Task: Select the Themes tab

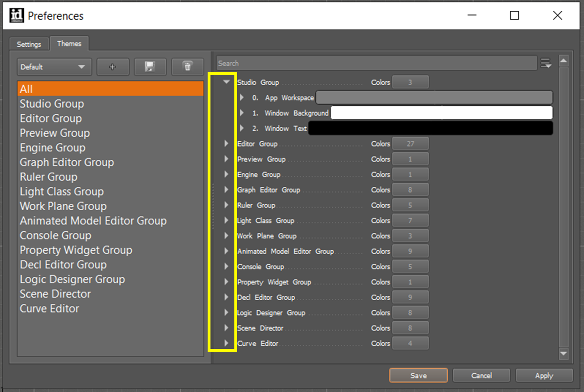Action: tap(69, 44)
